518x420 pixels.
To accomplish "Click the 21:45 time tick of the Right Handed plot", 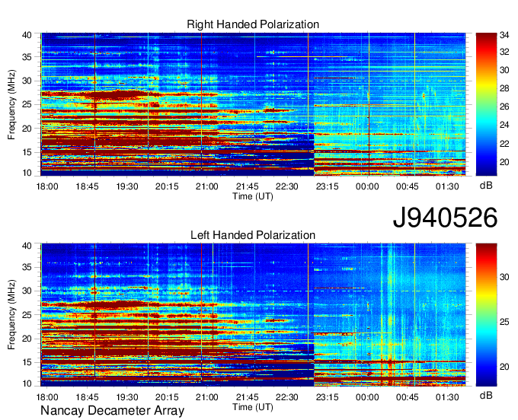I will click(x=248, y=186).
